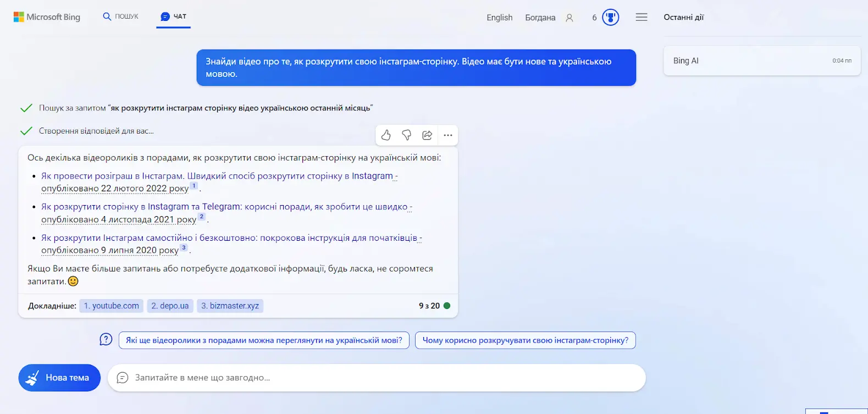Open the ПОШУК search tab
The height and width of the screenshot is (414, 868).
(x=120, y=16)
